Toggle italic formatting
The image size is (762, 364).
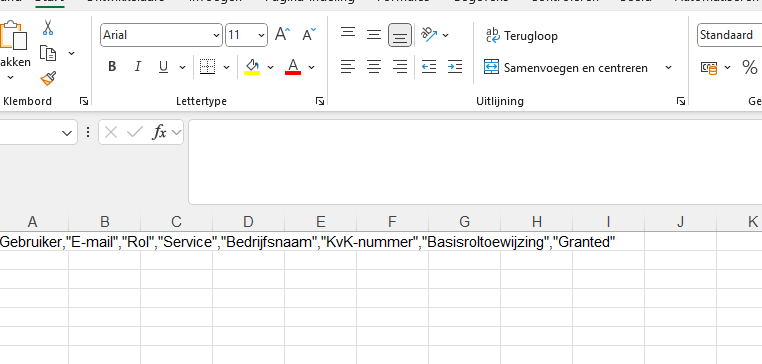tap(138, 67)
